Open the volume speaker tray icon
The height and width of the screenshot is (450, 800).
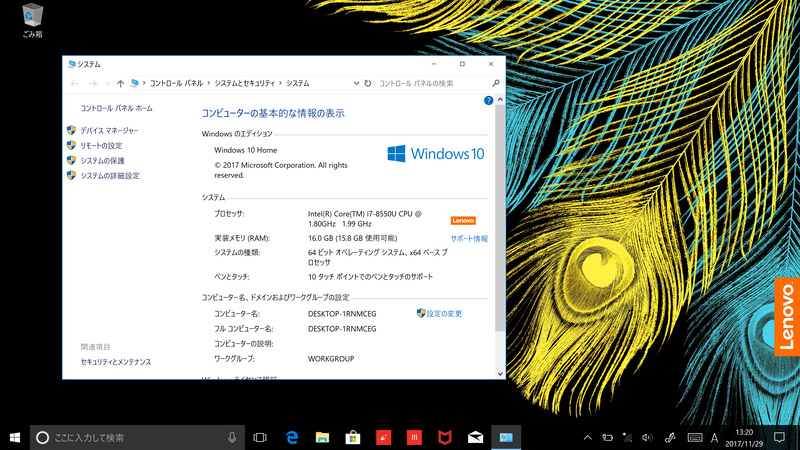tap(647, 437)
